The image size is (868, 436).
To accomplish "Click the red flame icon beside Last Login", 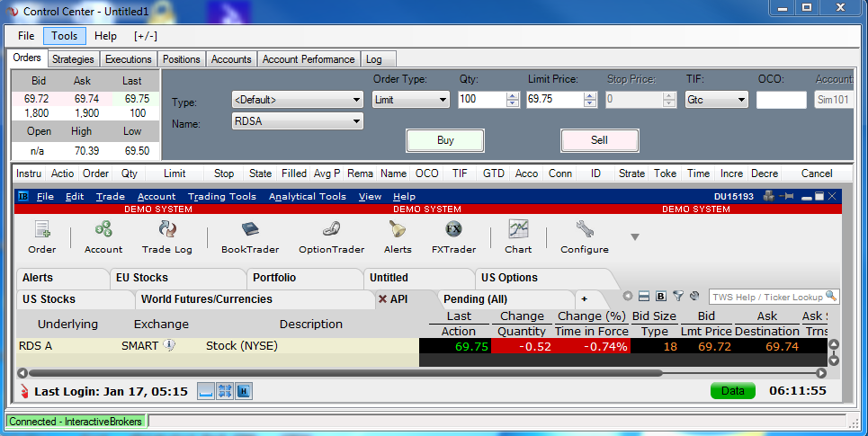I will pyautogui.click(x=24, y=391).
